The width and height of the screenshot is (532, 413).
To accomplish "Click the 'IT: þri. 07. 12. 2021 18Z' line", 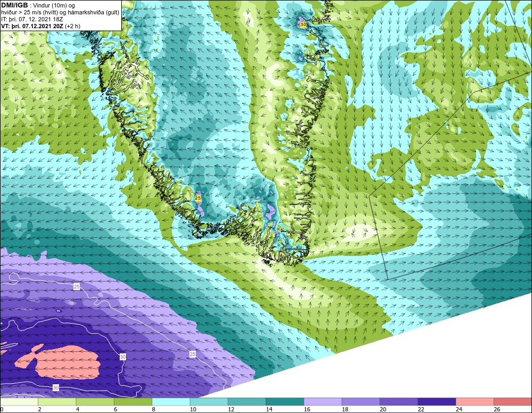I will point(32,19).
